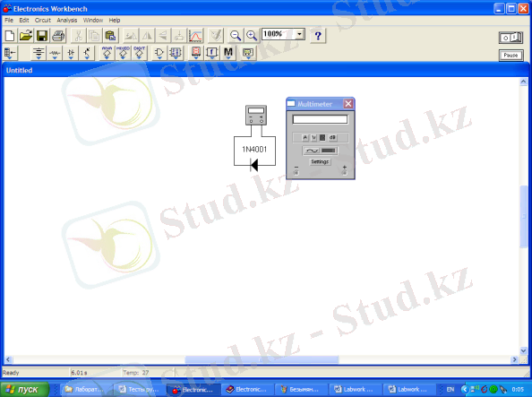The width and height of the screenshot is (532, 397).
Task: Click the horizontal scrollbar thumb
Action: (x=262, y=359)
